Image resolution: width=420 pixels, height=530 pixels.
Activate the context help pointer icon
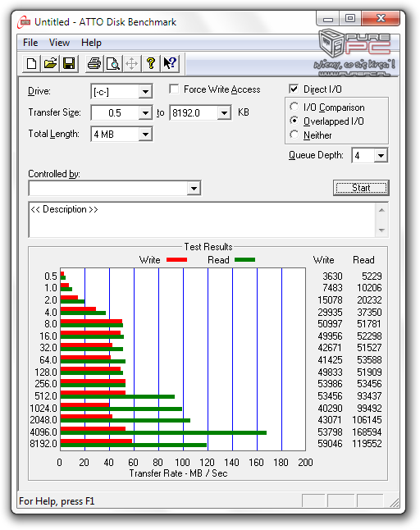pos(170,63)
